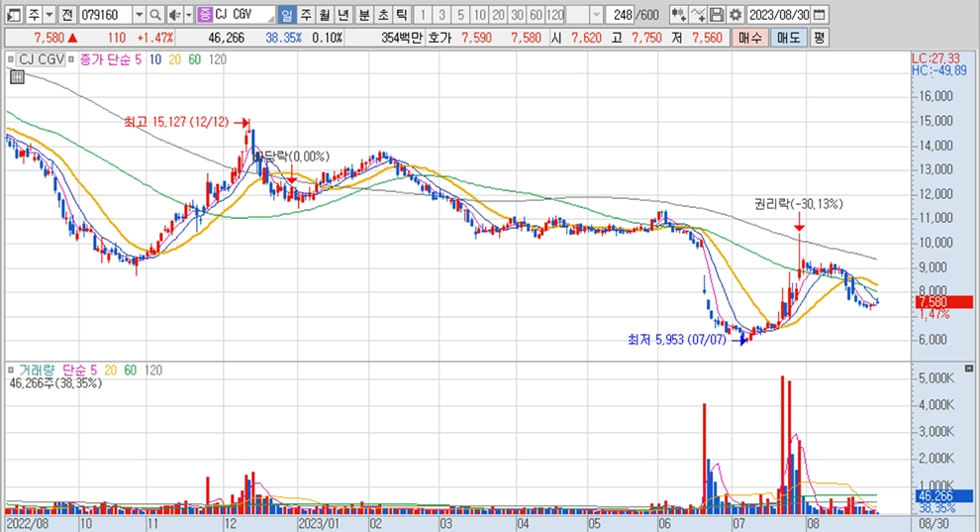Click the magnifier stock search icon
Screen dimensions: 980x532
point(155,15)
